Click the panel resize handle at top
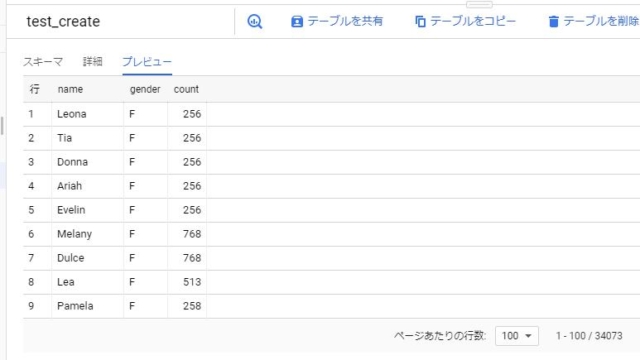 [x=479, y=4]
